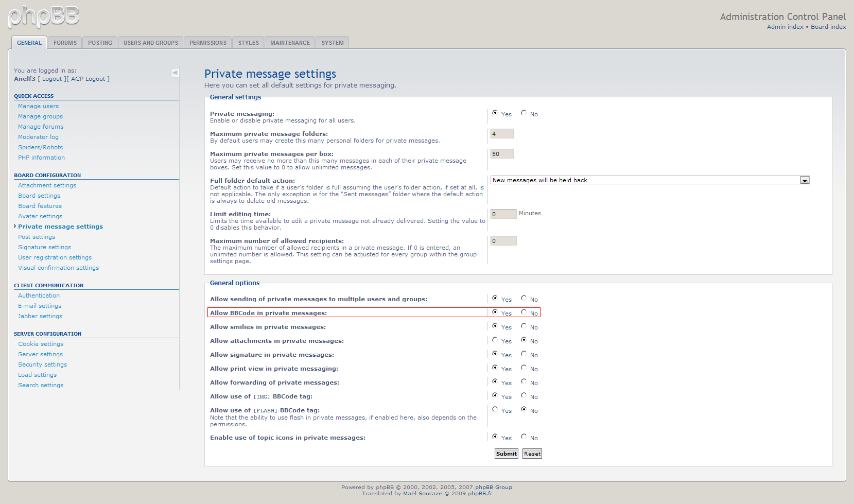Select No for Allow use of IMG BBCode tag
Image resolution: width=854 pixels, height=504 pixels.
[x=524, y=395]
